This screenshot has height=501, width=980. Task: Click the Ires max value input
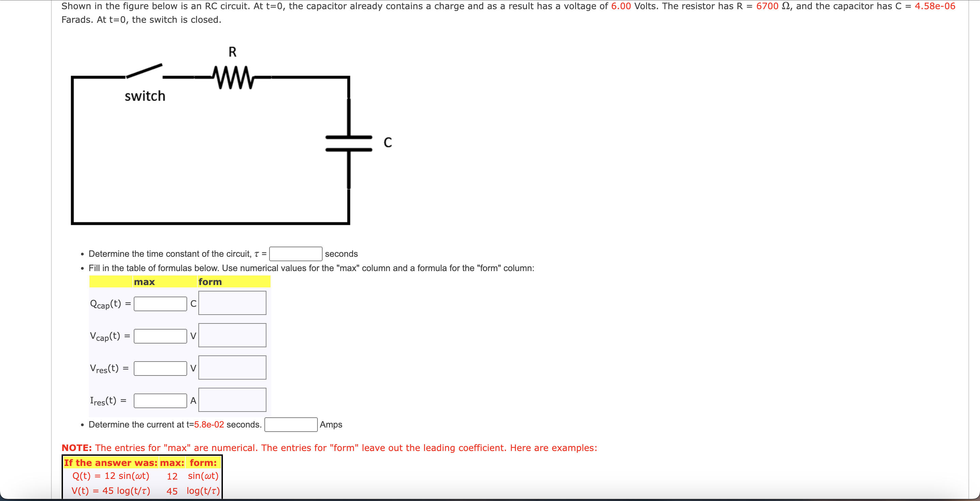(160, 401)
